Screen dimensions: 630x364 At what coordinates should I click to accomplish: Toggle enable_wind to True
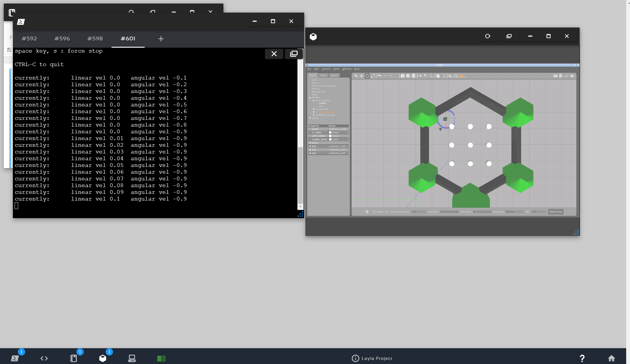point(330,139)
